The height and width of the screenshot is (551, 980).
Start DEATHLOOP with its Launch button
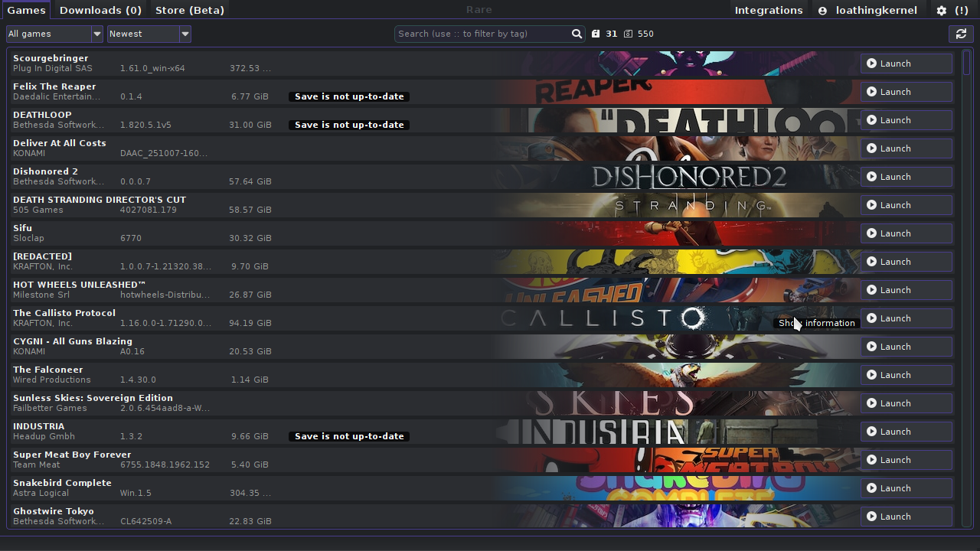point(906,120)
